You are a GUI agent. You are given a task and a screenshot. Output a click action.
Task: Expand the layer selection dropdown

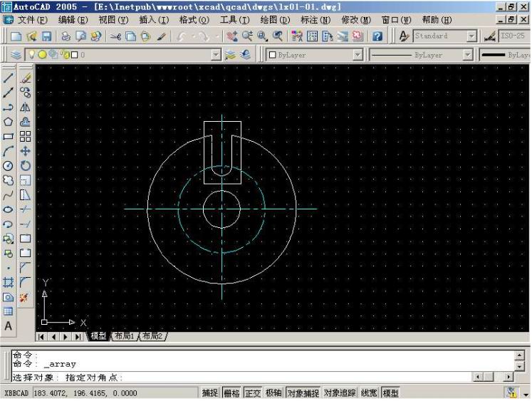pos(216,55)
